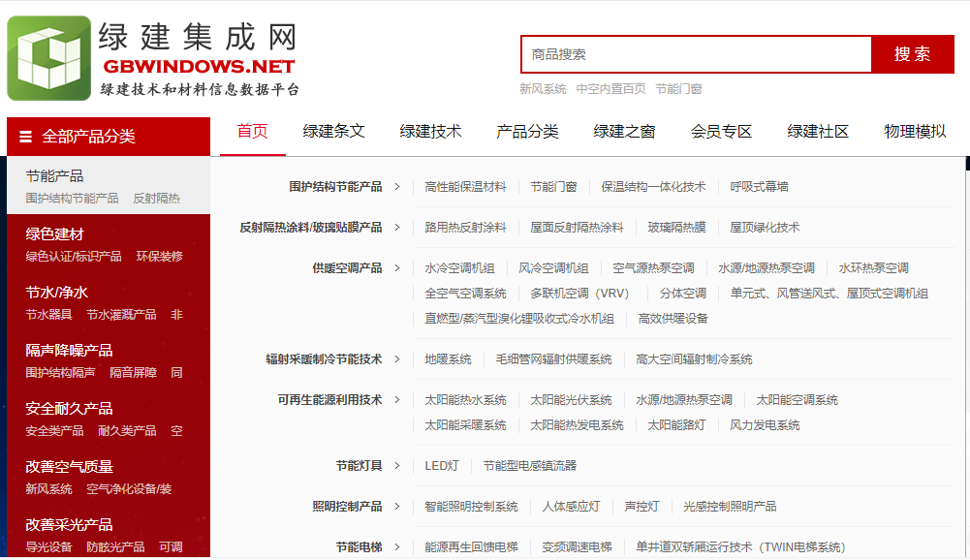The image size is (970, 560).
Task: Click the red 搜索 button
Action: [912, 54]
